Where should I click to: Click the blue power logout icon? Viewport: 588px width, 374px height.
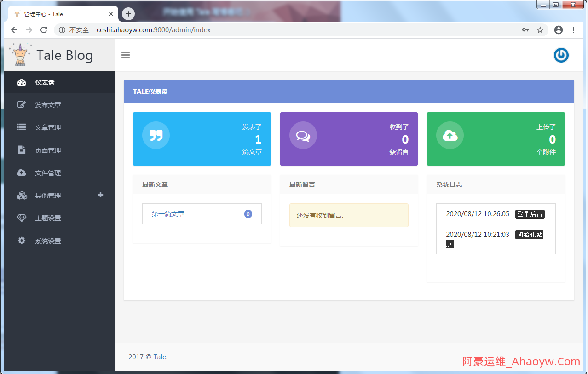[x=561, y=55]
